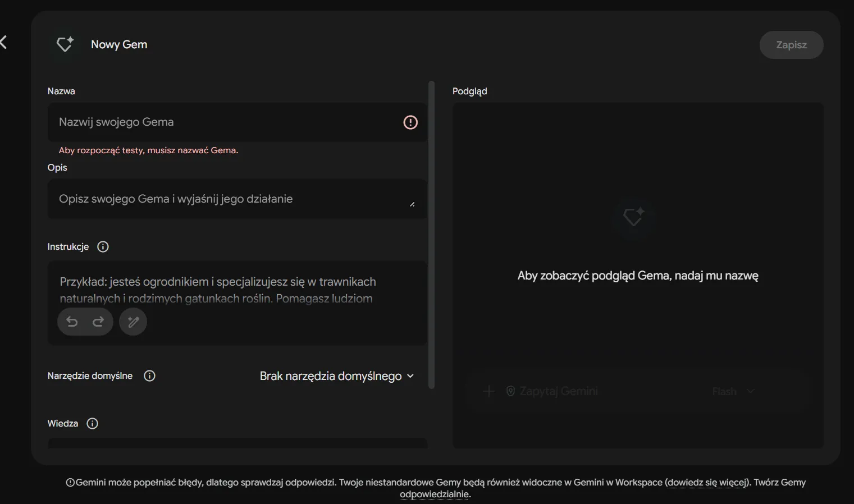Click the Nazwa label
Screen dimensions: 854x504
[x=61, y=91]
